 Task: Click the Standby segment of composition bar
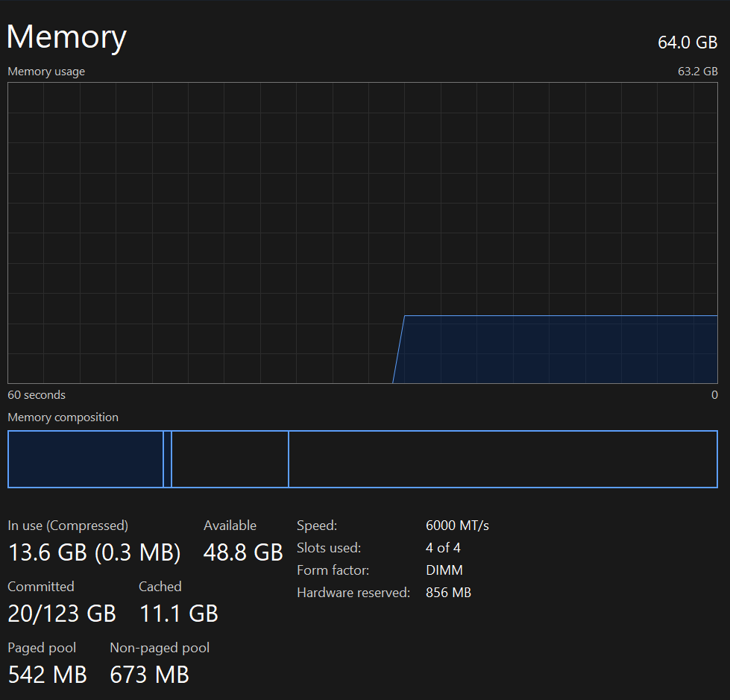coord(230,459)
